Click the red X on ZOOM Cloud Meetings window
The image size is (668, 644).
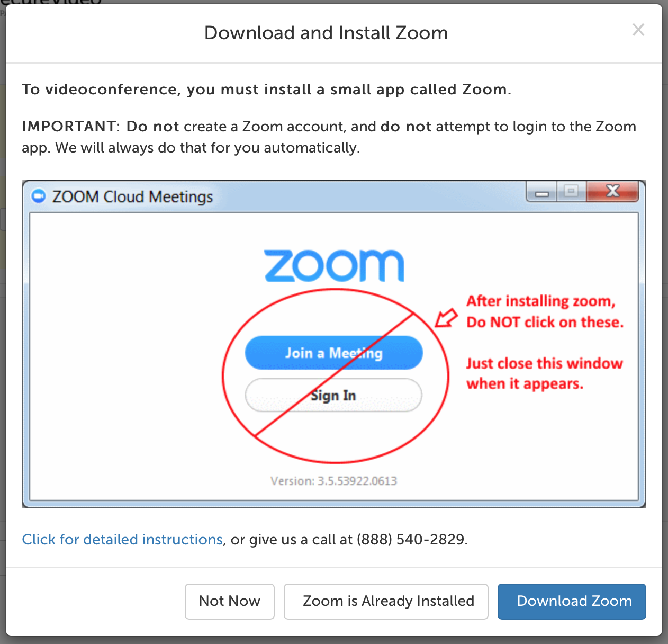click(x=612, y=192)
